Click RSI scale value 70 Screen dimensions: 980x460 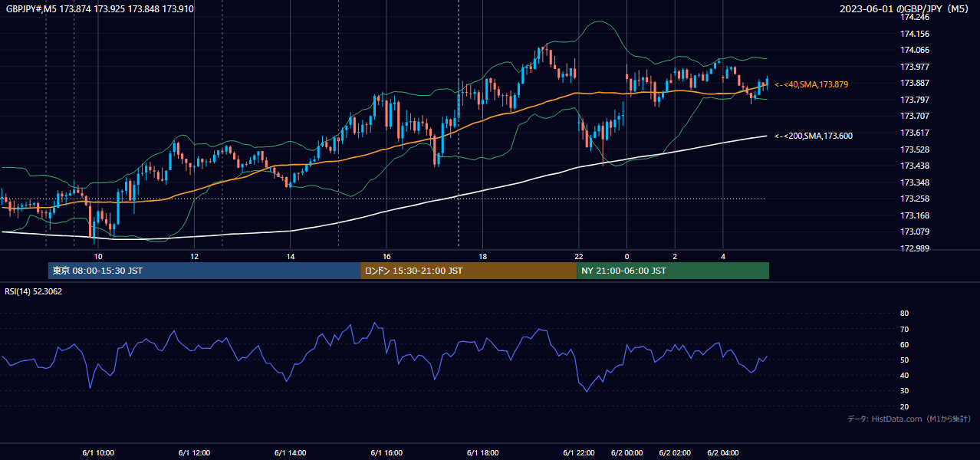tap(904, 329)
